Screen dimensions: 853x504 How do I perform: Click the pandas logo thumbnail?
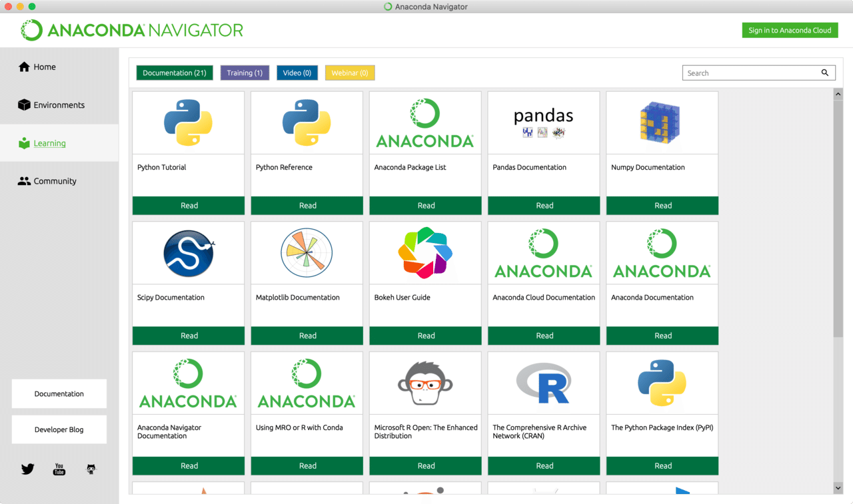(544, 123)
